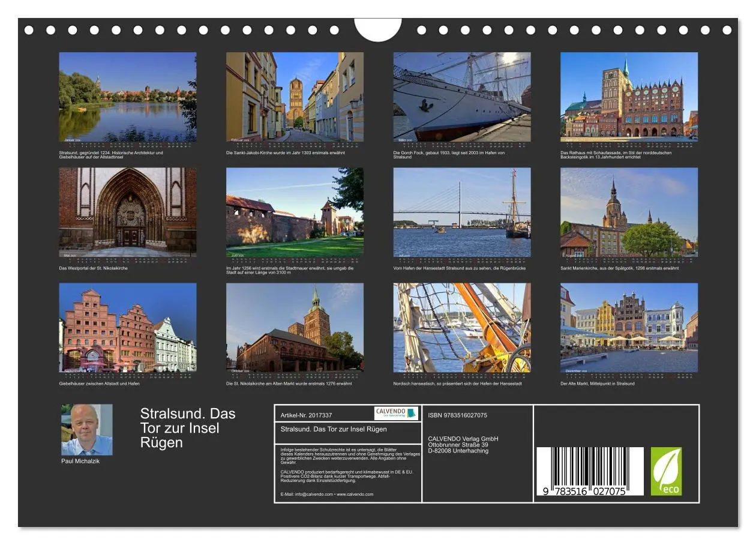
Task: Click 'Ottobrunner Straße 39' line
Action: (x=458, y=445)
